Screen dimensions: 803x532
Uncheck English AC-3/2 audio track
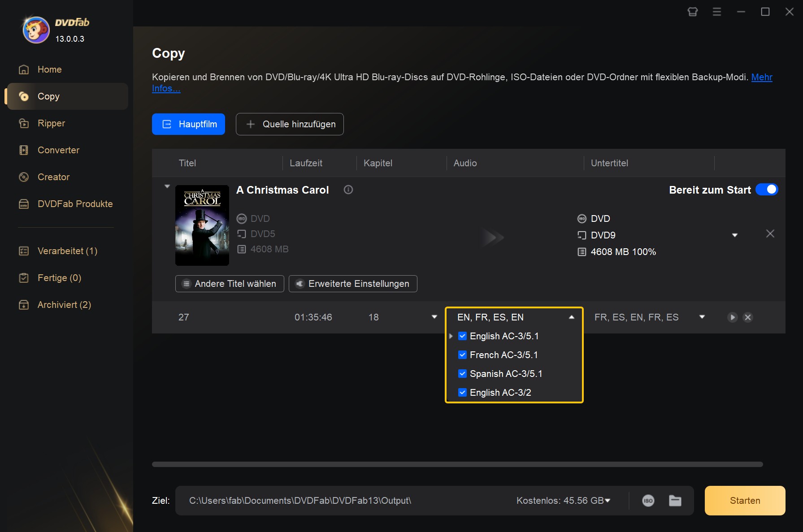point(463,393)
